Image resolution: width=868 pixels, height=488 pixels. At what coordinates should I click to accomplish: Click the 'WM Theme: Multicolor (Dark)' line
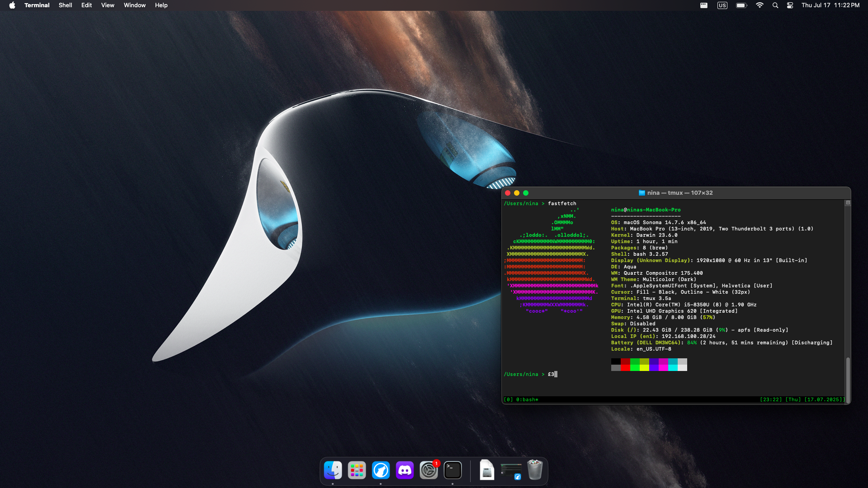pyautogui.click(x=654, y=280)
